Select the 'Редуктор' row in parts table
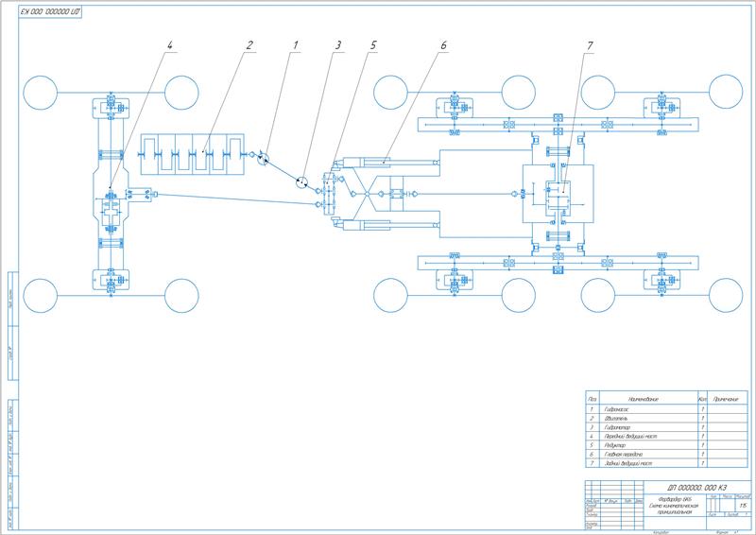 [x=666, y=445]
